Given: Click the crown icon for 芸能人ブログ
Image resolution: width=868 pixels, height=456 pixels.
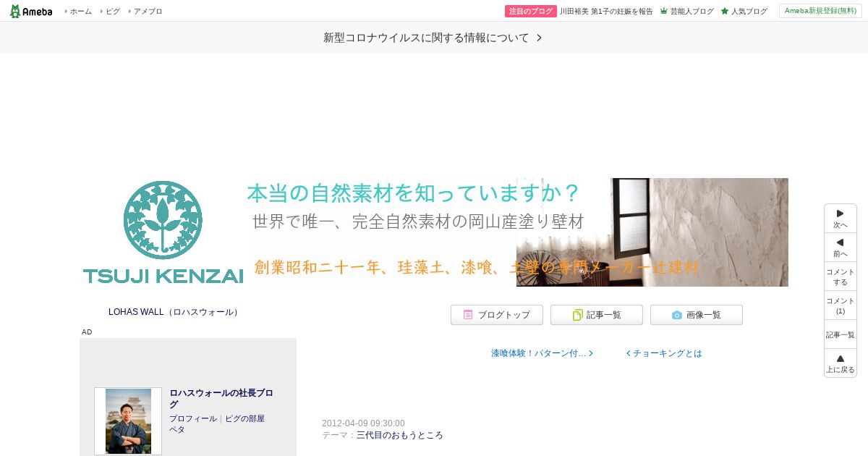Looking at the screenshot, I should coord(664,12).
